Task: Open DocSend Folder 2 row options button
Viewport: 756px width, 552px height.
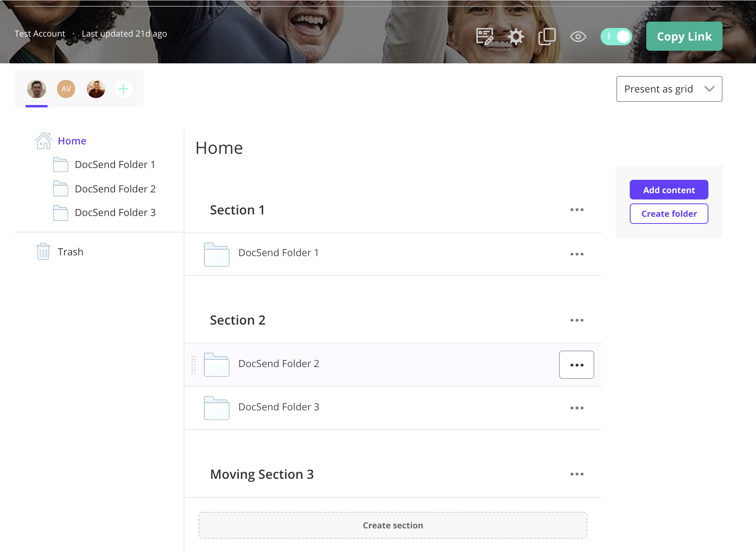Action: pos(577,365)
